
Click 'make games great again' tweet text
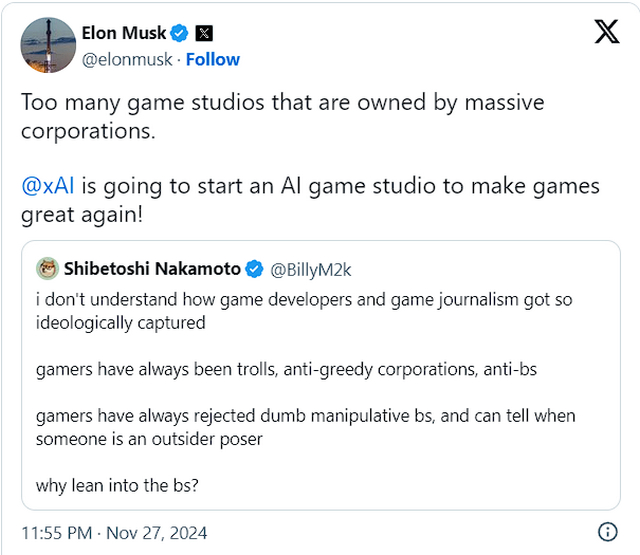tap(310, 200)
